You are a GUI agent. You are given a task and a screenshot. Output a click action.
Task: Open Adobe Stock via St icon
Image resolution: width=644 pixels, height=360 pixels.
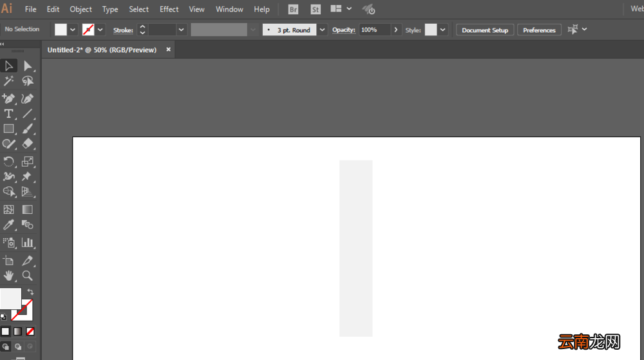pos(316,10)
